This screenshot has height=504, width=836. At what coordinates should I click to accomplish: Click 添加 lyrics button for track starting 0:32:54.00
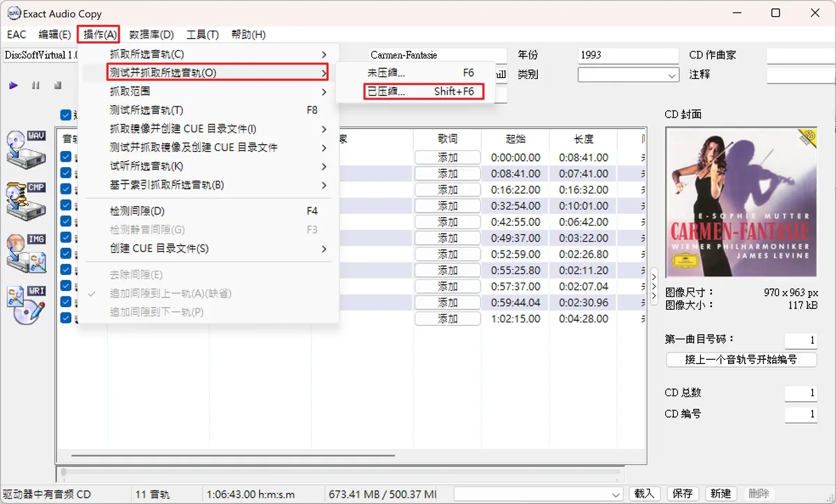pos(447,206)
